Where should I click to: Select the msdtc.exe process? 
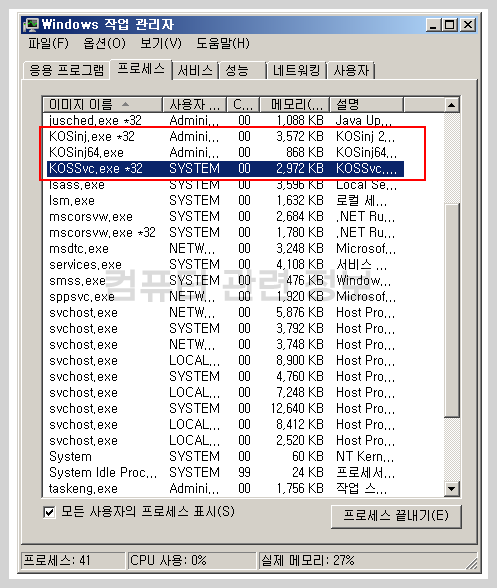pos(225,249)
